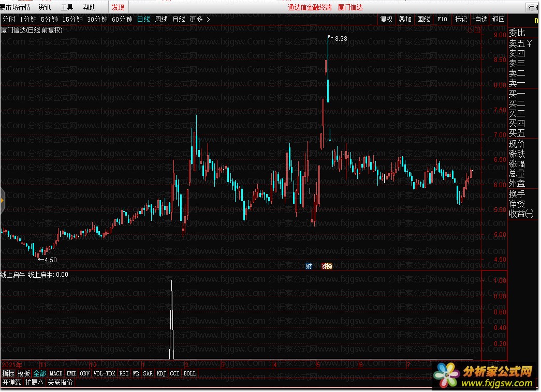Select the 日线 period tab

click(x=143, y=19)
